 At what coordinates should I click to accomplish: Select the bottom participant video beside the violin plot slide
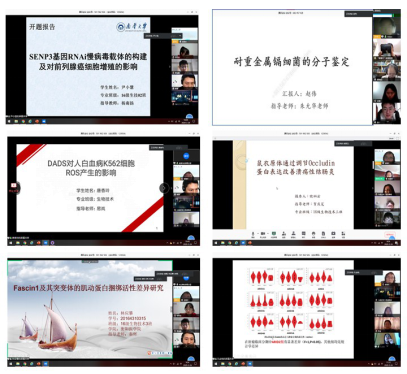tap(387, 340)
